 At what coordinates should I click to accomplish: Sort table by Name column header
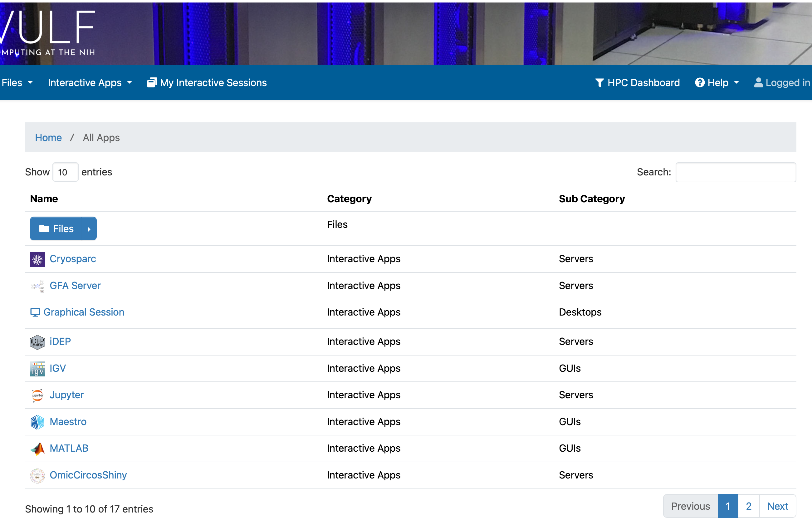(44, 199)
